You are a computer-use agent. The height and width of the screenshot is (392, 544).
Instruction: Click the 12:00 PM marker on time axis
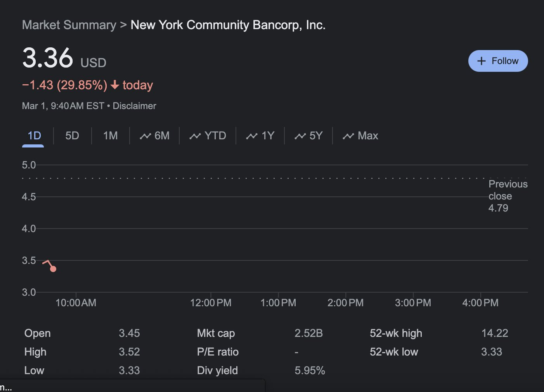click(x=211, y=303)
